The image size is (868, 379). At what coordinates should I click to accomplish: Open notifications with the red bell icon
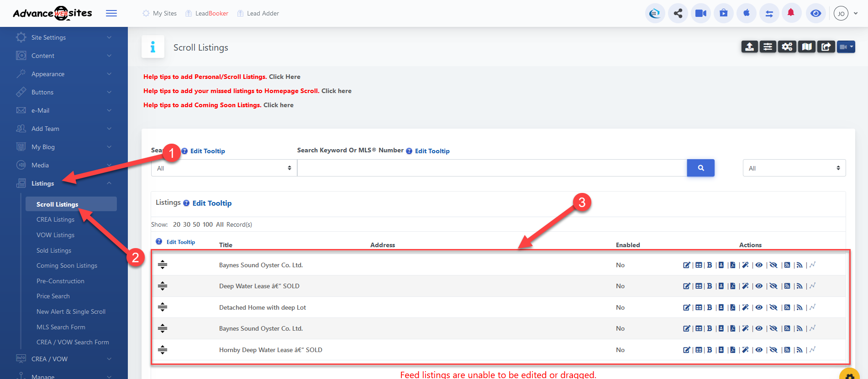(x=791, y=13)
